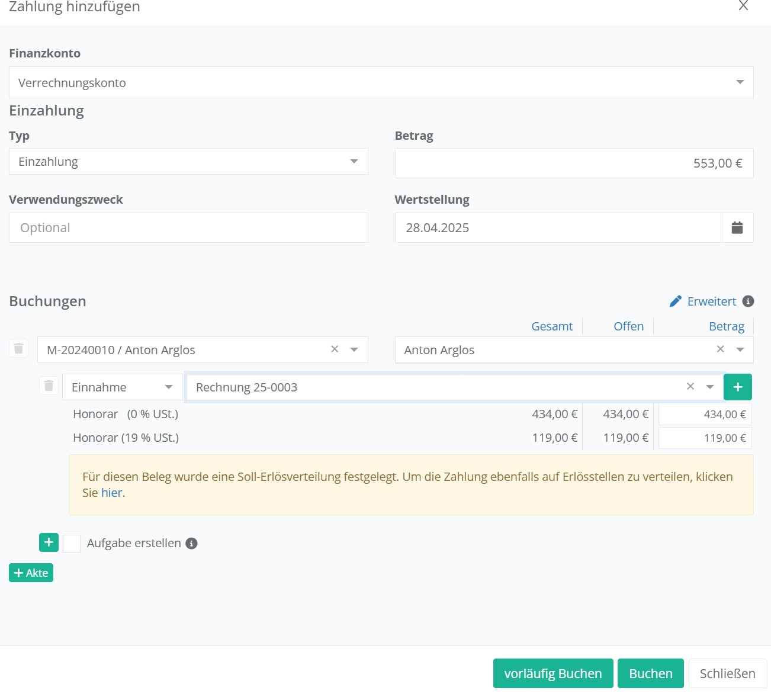Click the info icon beside Aufgabe erstellen
This screenshot has width=771, height=700.
coord(191,544)
